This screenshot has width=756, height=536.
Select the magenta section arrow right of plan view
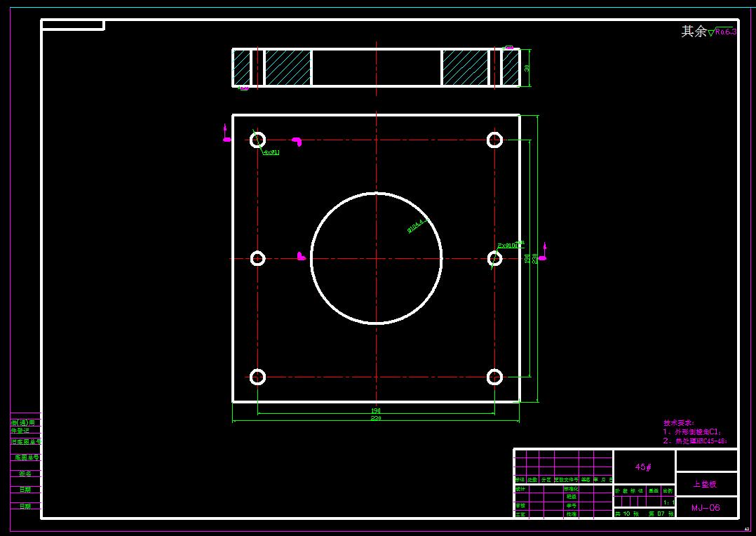pyautogui.click(x=543, y=252)
